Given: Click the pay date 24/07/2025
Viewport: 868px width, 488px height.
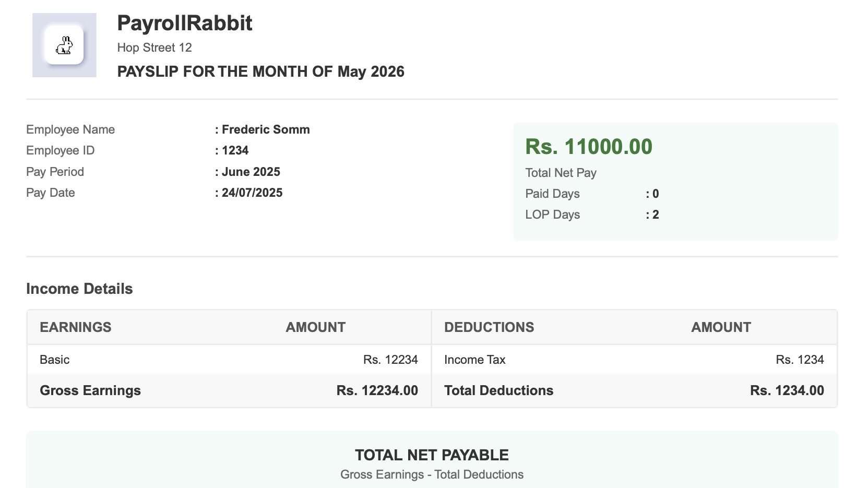Looking at the screenshot, I should 252,193.
